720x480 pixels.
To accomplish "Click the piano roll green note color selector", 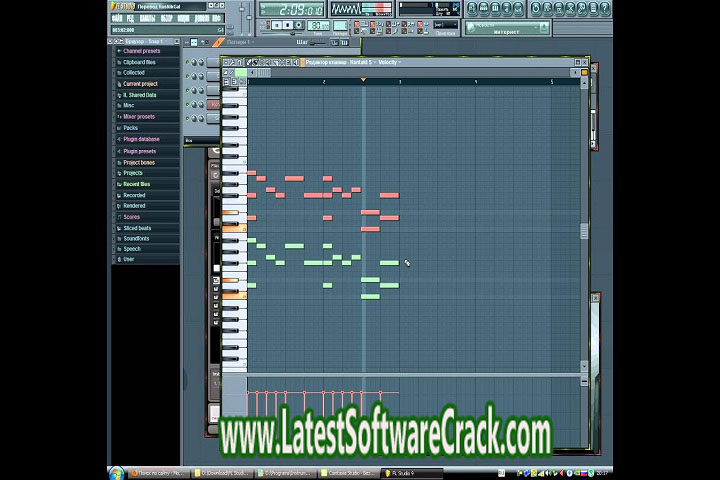I will [241, 73].
